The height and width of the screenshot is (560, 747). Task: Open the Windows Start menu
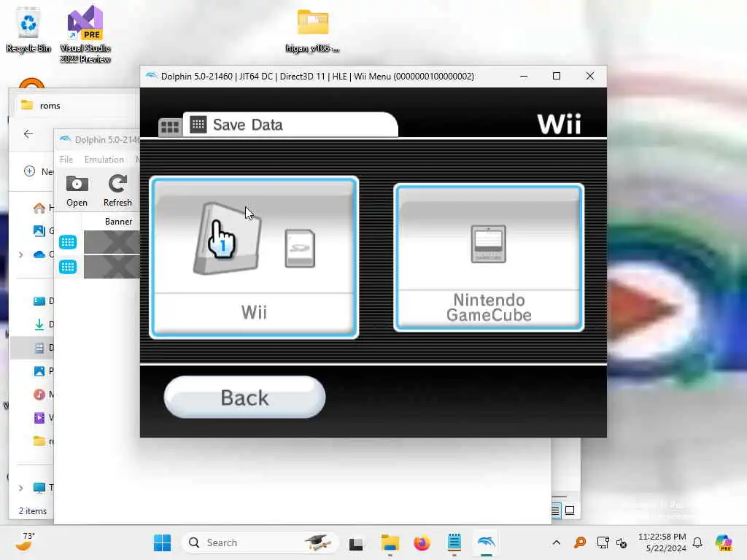pyautogui.click(x=163, y=542)
